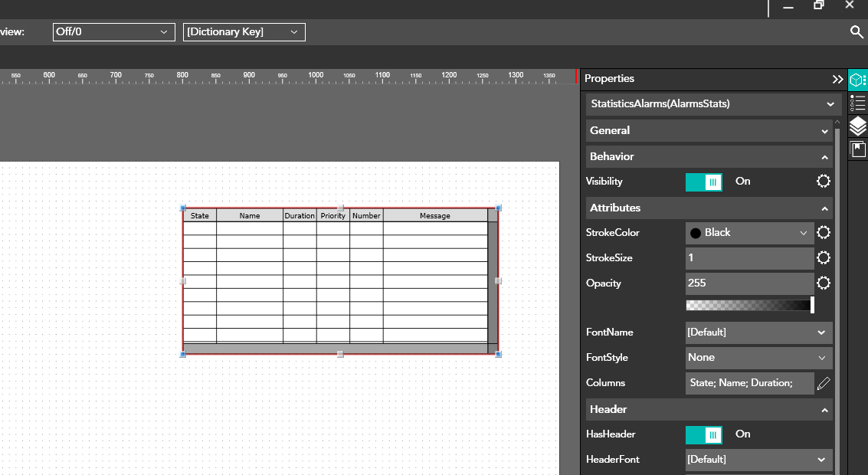The width and height of the screenshot is (868, 475).
Task: Click the search magnifier icon
Action: (857, 31)
